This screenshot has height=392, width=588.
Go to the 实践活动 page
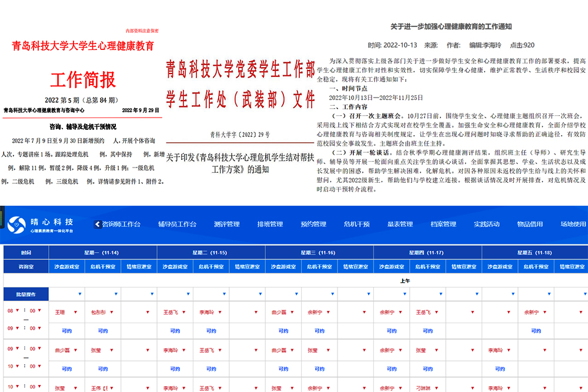[x=486, y=224]
